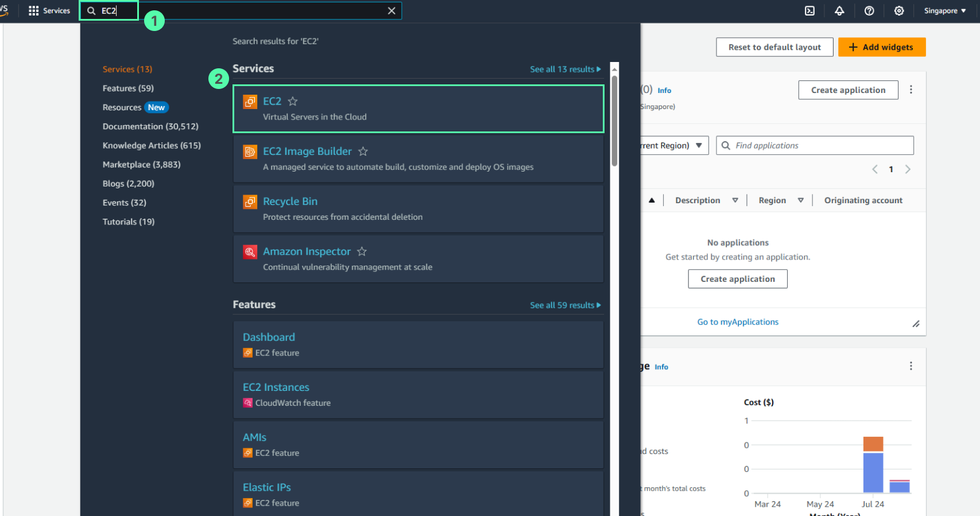
Task: Click the orange segment of cost bar
Action: click(873, 444)
